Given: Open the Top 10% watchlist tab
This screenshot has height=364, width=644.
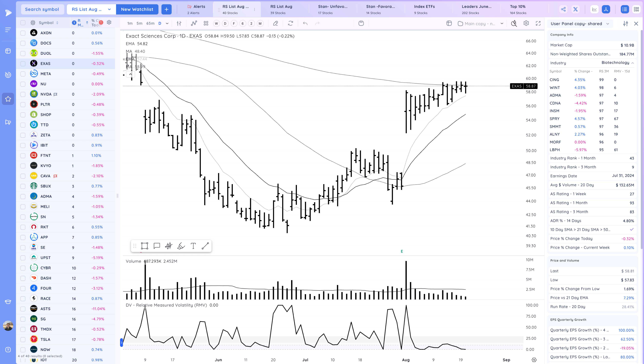Looking at the screenshot, I should (518, 9).
